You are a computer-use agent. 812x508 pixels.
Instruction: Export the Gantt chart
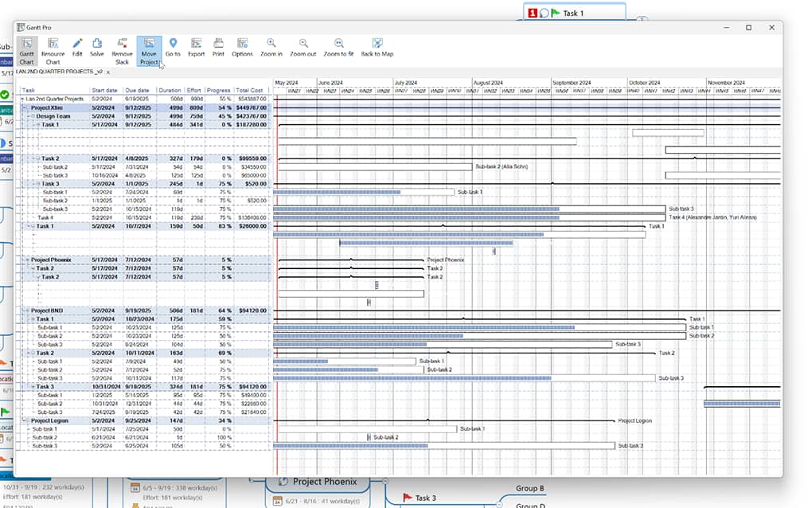click(x=196, y=49)
